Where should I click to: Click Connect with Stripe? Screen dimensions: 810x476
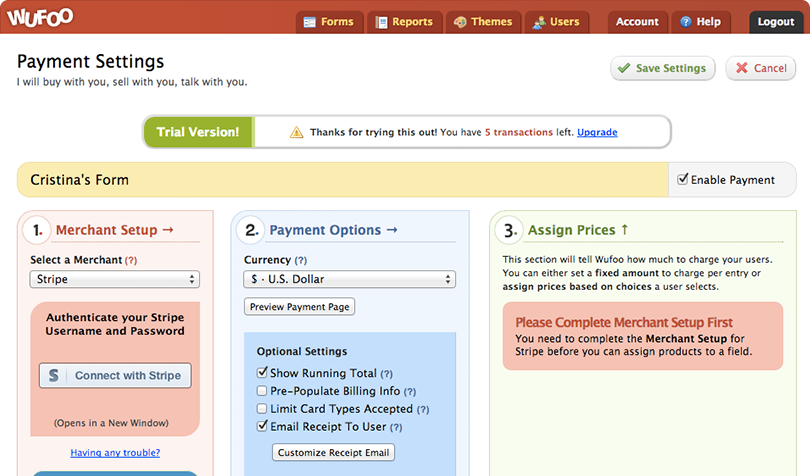115,375
